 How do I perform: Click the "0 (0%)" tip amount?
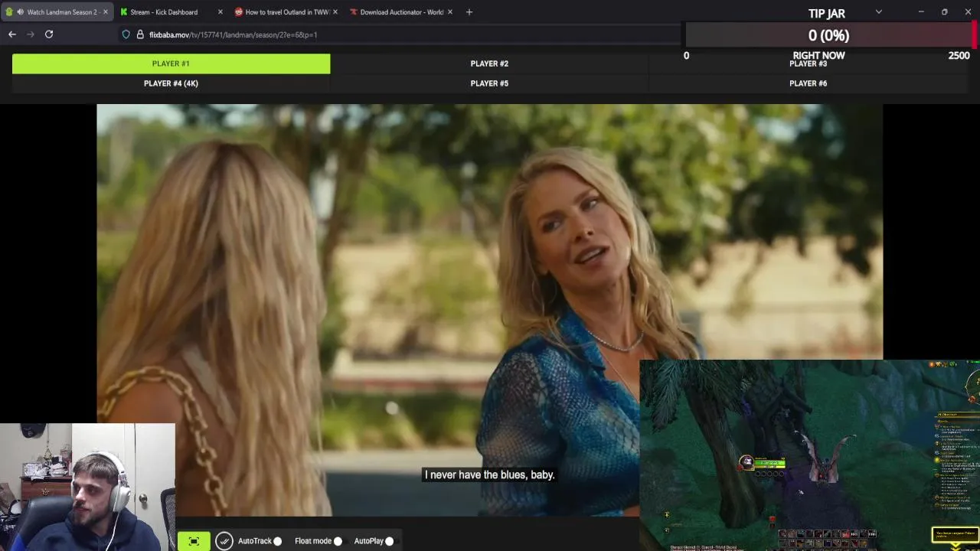pos(828,35)
